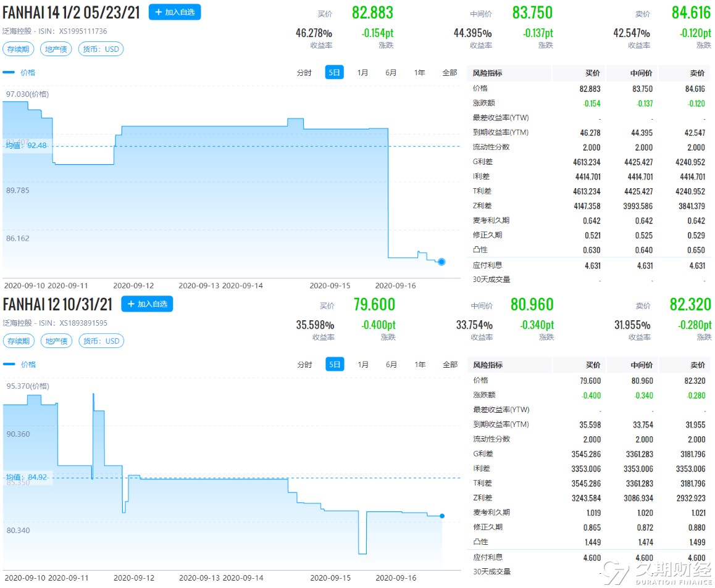Click 地产债 tag under FANHAI 14 1/2

(56, 49)
